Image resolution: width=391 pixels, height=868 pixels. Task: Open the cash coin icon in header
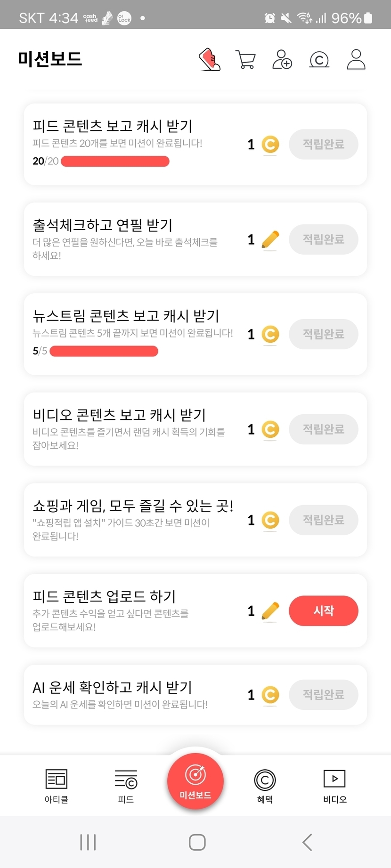point(319,60)
